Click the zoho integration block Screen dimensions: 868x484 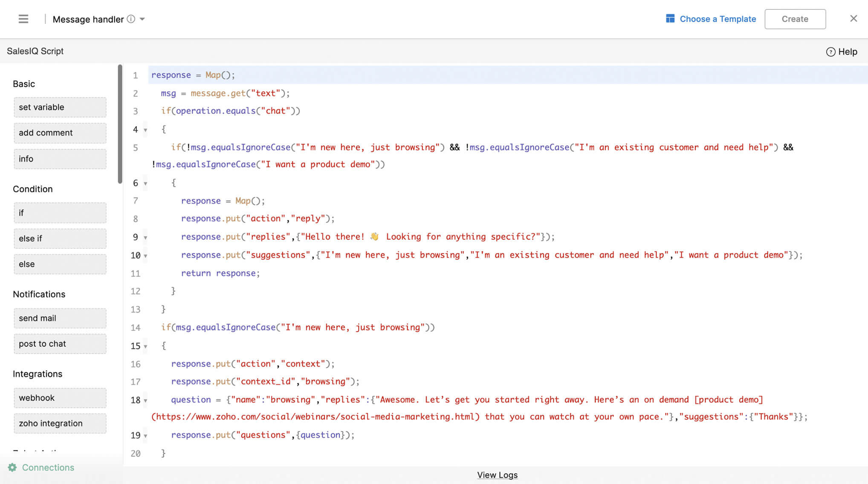point(60,423)
